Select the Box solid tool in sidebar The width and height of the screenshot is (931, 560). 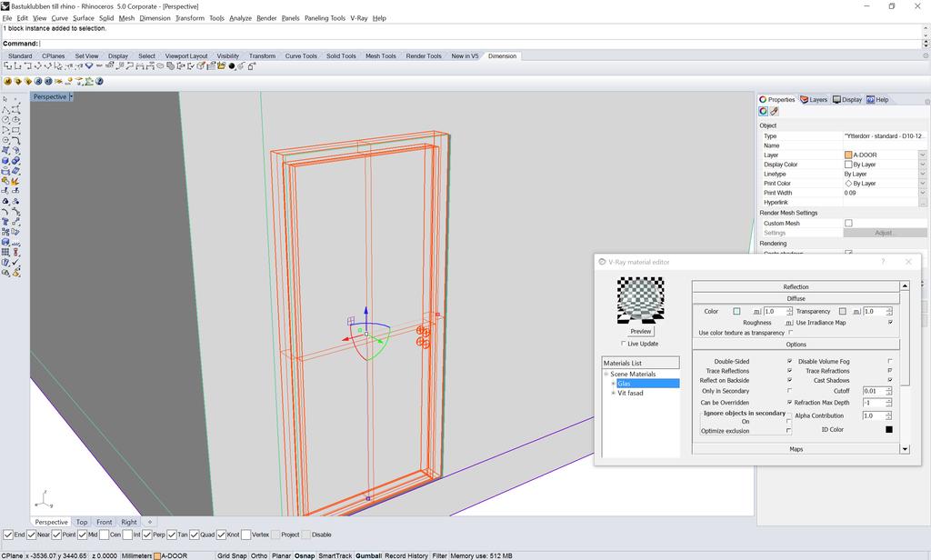pos(5,160)
